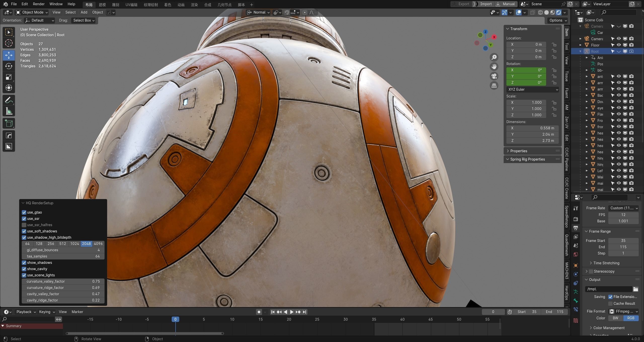Open the Output properties tab icon
The image size is (644, 342).
(x=576, y=228)
